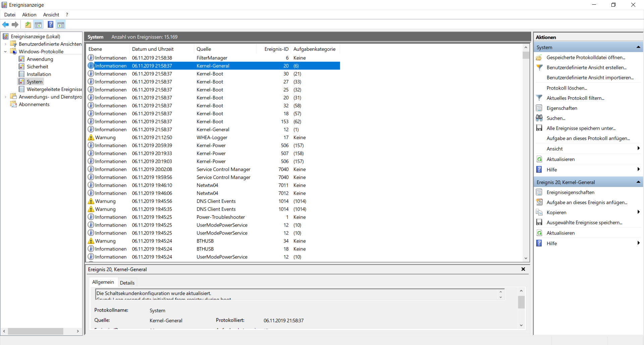Viewport: 644px width, 345px height.
Task: Select the BTHUSB warning event row
Action: [x=213, y=241]
